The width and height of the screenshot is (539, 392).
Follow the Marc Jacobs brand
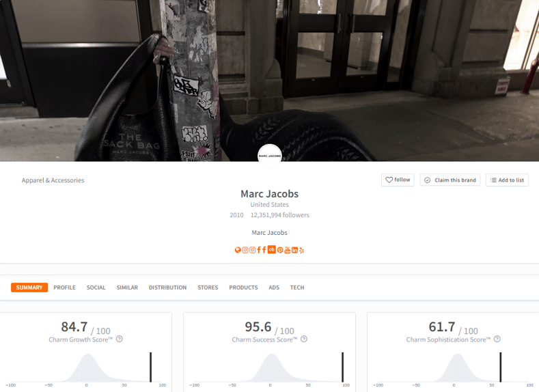coord(398,180)
